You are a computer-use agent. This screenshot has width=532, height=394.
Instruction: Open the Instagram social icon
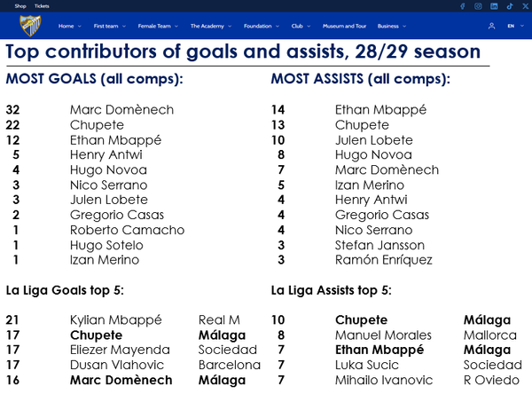point(478,6)
